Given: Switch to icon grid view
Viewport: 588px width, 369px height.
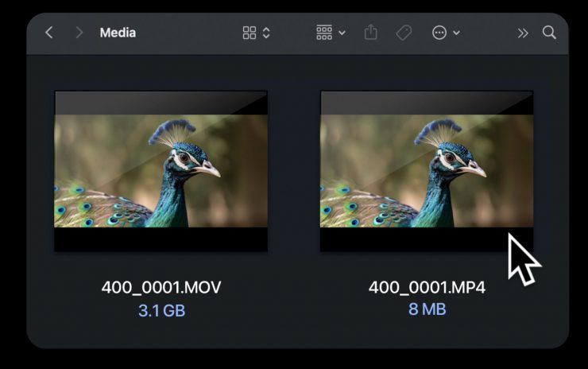Looking at the screenshot, I should click(250, 33).
